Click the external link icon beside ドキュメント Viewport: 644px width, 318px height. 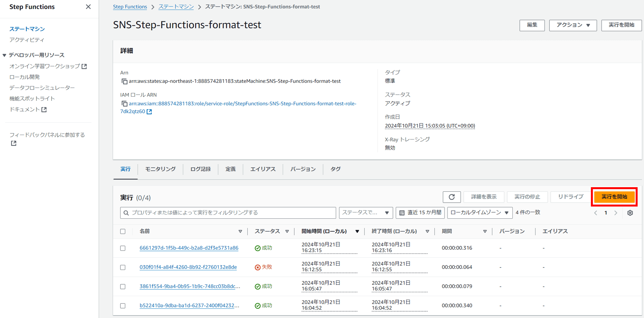pyautogui.click(x=44, y=110)
